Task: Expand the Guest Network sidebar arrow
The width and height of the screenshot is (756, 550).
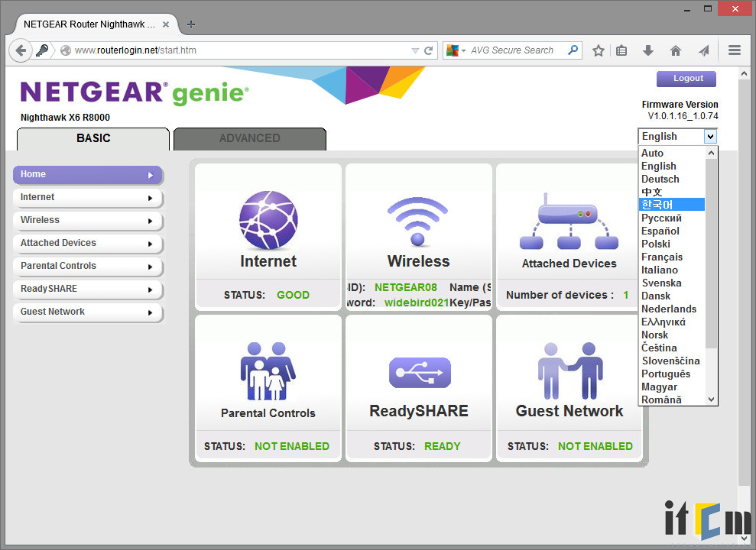Action: [x=151, y=312]
